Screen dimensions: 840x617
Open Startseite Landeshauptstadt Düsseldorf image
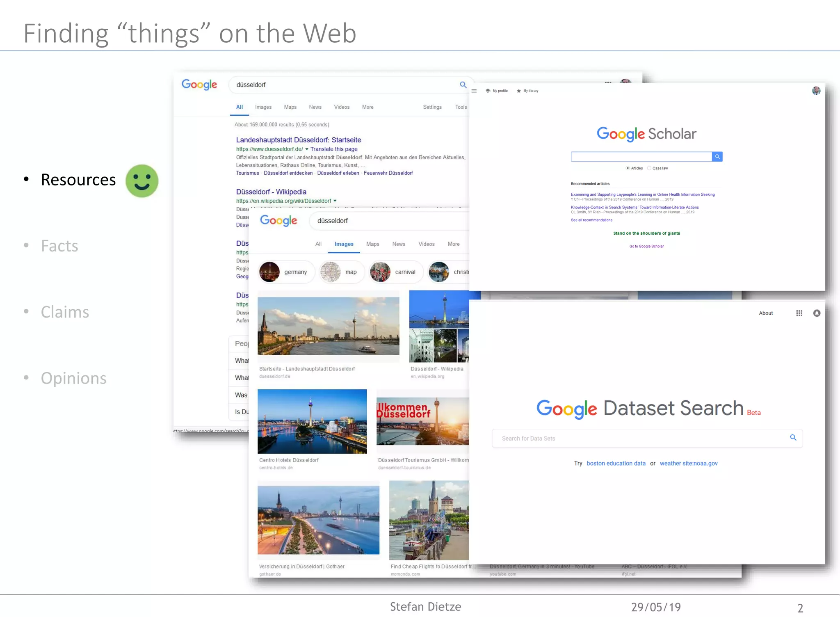coord(328,326)
